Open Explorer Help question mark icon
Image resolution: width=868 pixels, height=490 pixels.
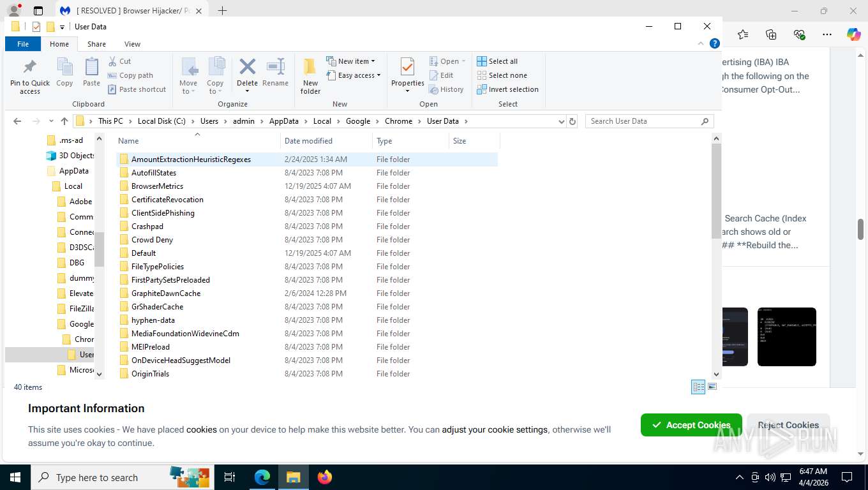(715, 43)
